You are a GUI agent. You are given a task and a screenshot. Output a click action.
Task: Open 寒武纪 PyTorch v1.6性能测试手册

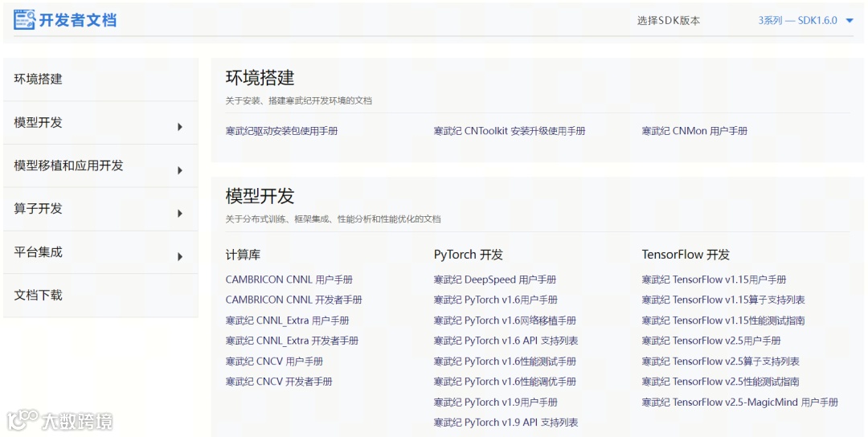(x=504, y=361)
